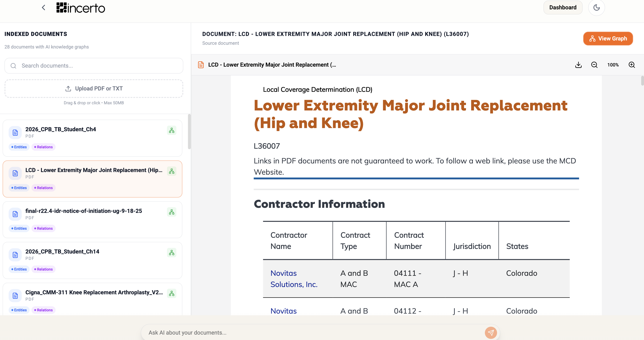Click the document viewer scrollbar
Image resolution: width=644 pixels, height=340 pixels.
coord(642,81)
